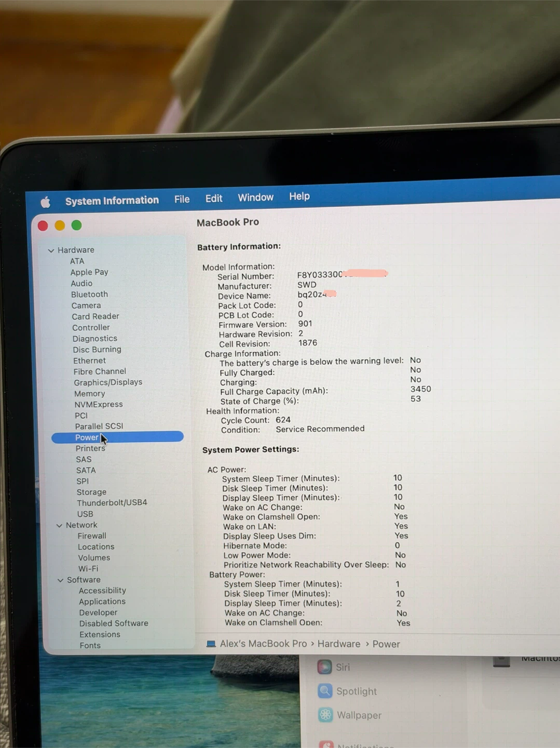Select Parallel SCSI in the sidebar
The height and width of the screenshot is (748, 560).
99,426
